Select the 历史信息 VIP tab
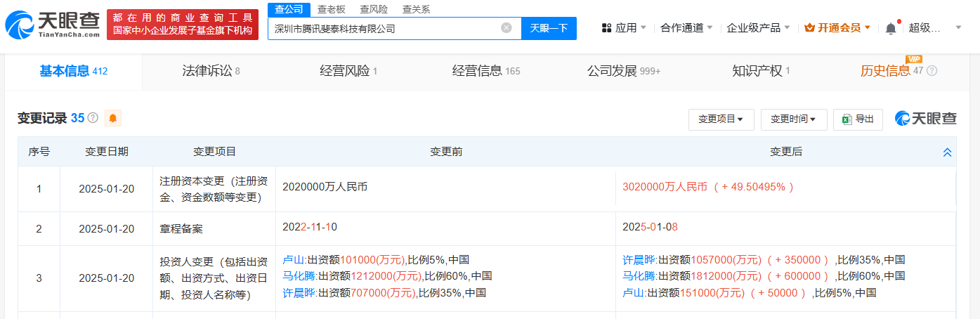This screenshot has height=319, width=980. coord(892,70)
